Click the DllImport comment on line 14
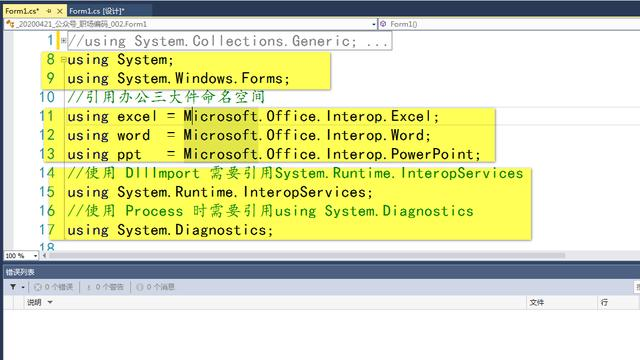Screen dimensions: 640x360 (296, 173)
